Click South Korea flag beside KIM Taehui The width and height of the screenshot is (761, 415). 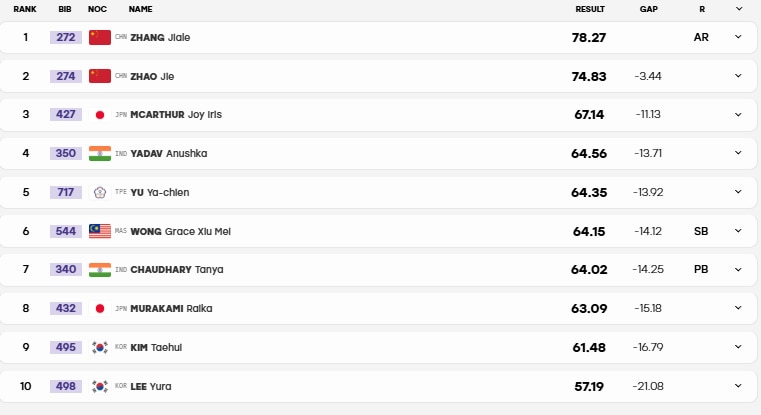(99, 347)
